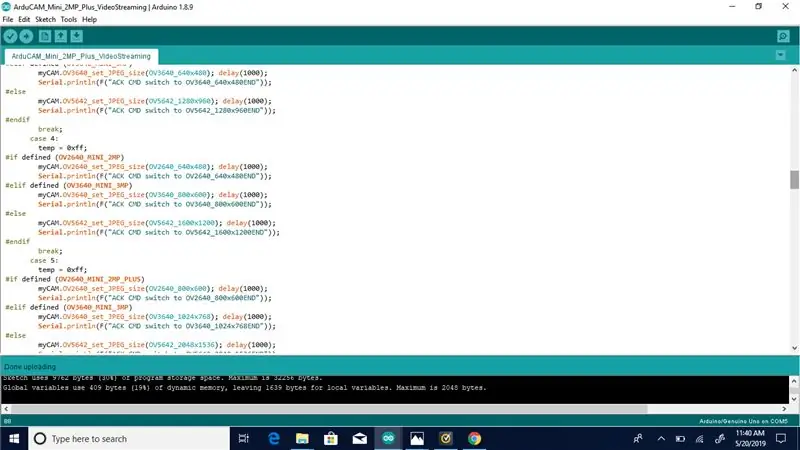The width and height of the screenshot is (800, 450).
Task: Click '#if defined (OV2640_MINI_2MP)' line
Action: click(65, 157)
